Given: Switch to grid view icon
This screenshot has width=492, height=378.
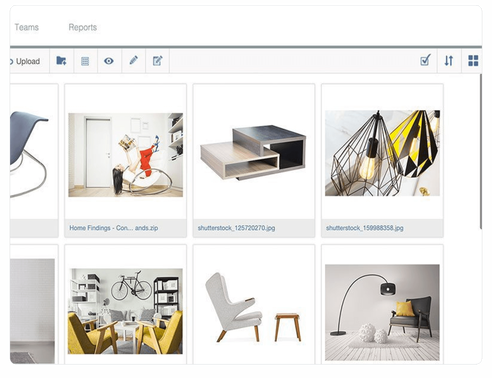Looking at the screenshot, I should pos(473,61).
